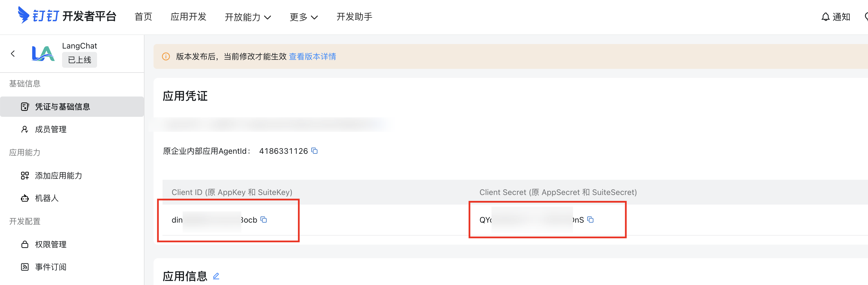868x285 pixels.
Task: Click the 通知 notification bell
Action: tap(836, 17)
